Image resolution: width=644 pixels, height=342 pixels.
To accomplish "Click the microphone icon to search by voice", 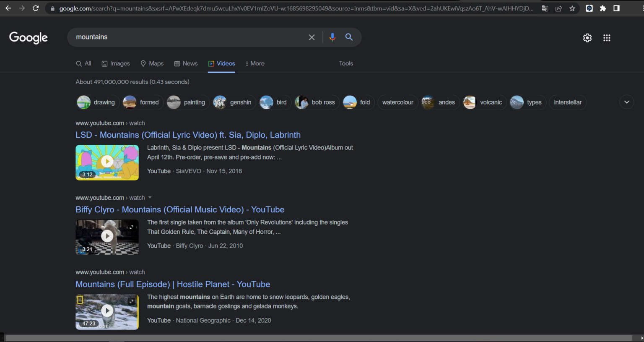I will tap(332, 37).
